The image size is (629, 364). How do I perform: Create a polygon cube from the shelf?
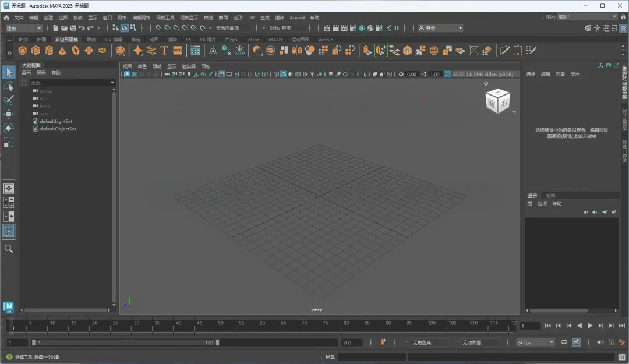pyautogui.click(x=36, y=51)
